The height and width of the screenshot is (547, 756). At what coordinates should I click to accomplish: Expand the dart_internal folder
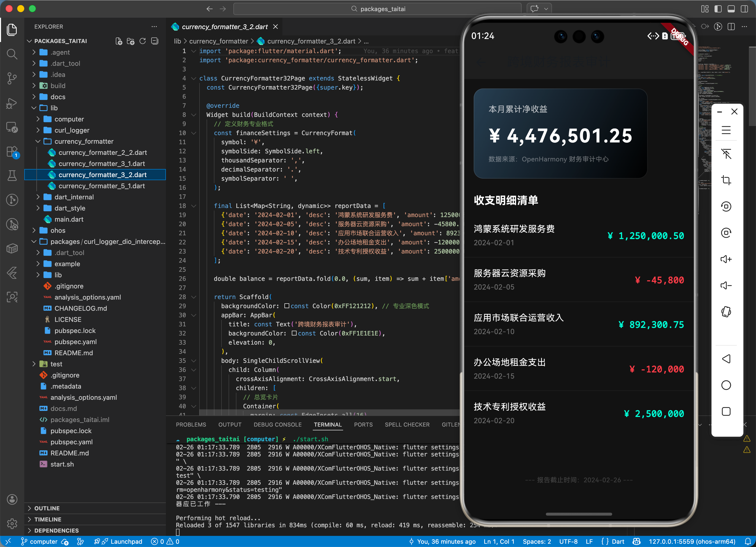pyautogui.click(x=74, y=197)
